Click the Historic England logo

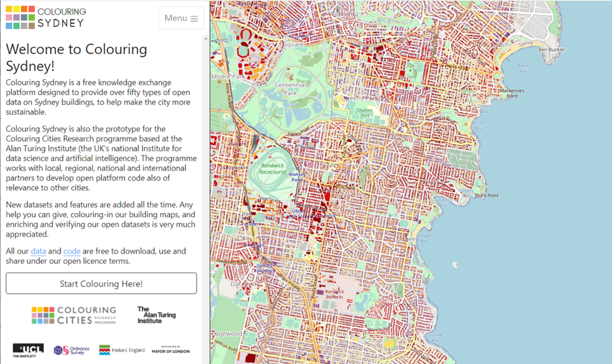pyautogui.click(x=122, y=350)
